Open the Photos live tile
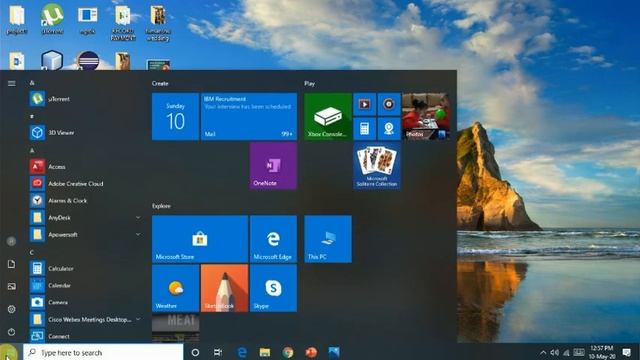The image size is (640, 360). pos(426,116)
